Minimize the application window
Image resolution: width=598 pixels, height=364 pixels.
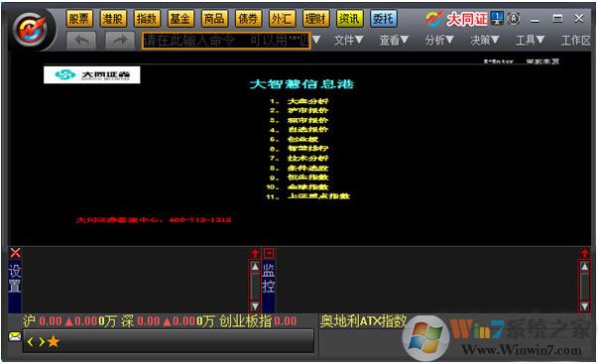tap(536, 19)
